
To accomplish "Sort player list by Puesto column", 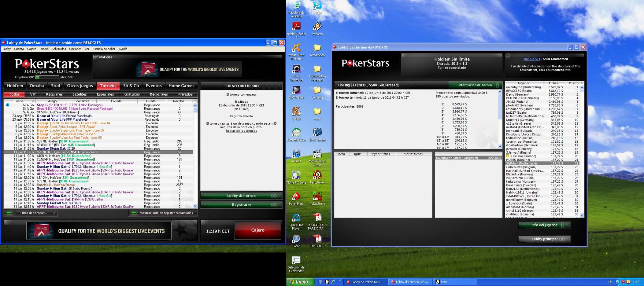I will [574, 83].
